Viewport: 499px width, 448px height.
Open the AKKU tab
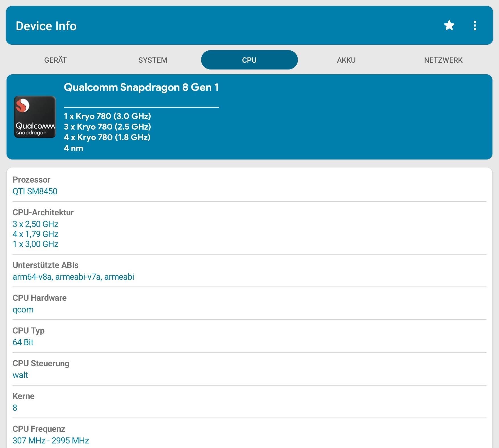coord(346,60)
